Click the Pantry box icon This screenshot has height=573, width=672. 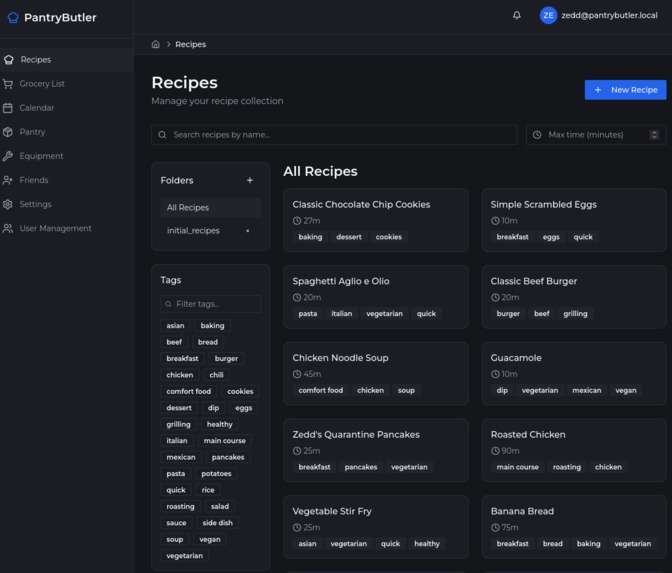(x=8, y=132)
